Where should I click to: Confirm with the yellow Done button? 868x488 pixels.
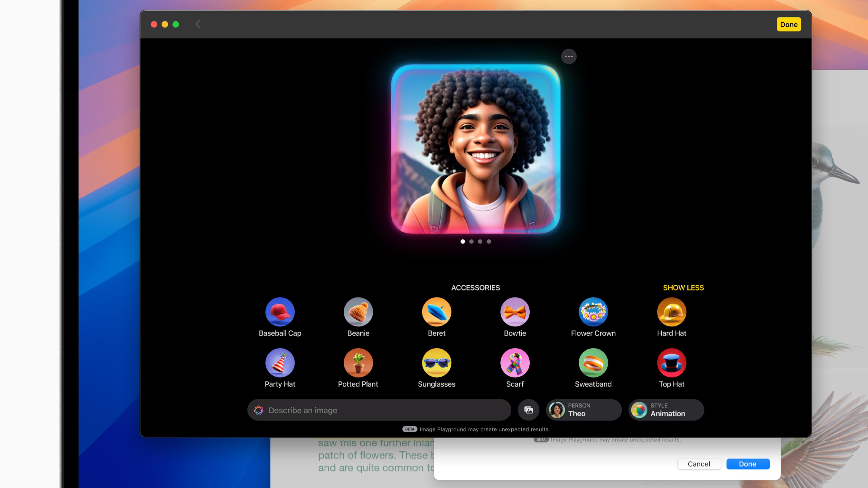click(789, 24)
